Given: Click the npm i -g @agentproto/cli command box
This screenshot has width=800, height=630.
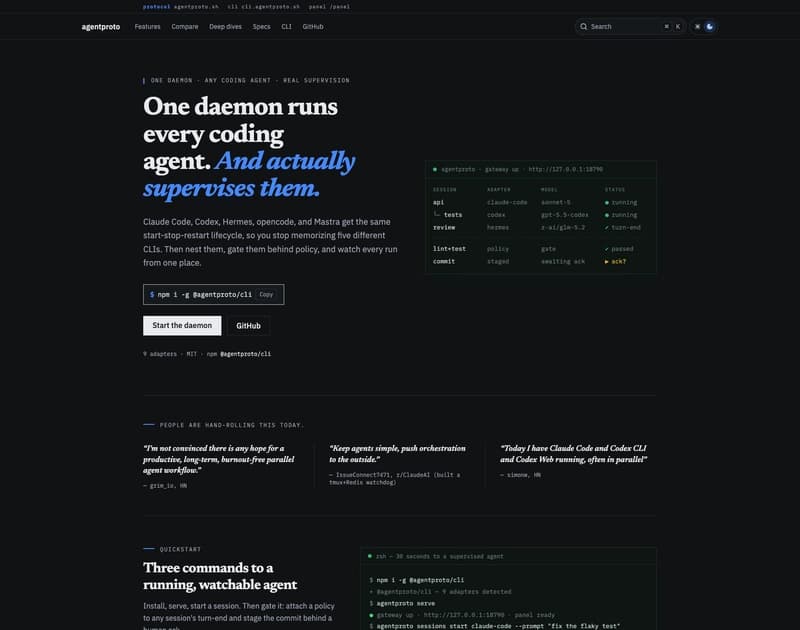Looking at the screenshot, I should tap(213, 294).
